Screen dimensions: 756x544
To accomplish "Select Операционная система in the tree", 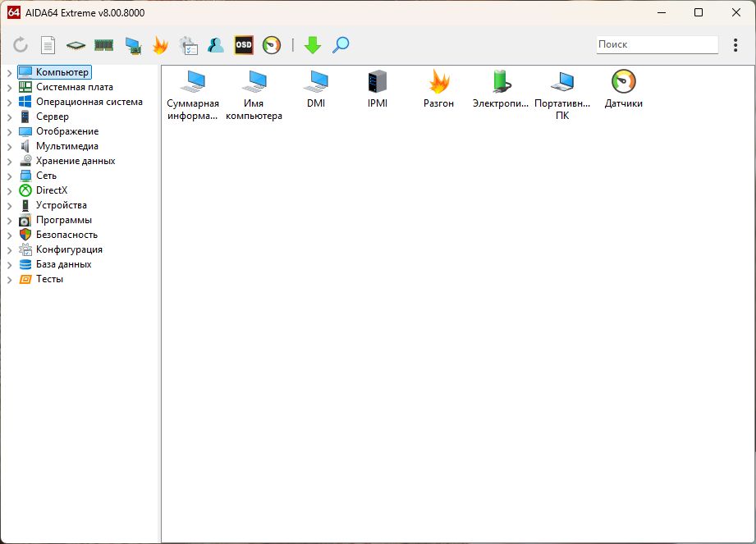I will pyautogui.click(x=81, y=102).
